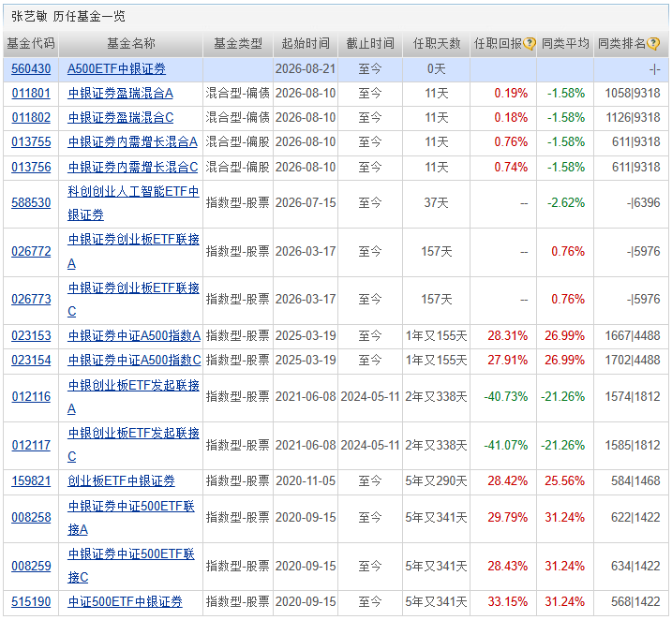The image size is (672, 620).
Task: Open the 中银证券内需增长混合C fund link
Action: click(x=133, y=167)
